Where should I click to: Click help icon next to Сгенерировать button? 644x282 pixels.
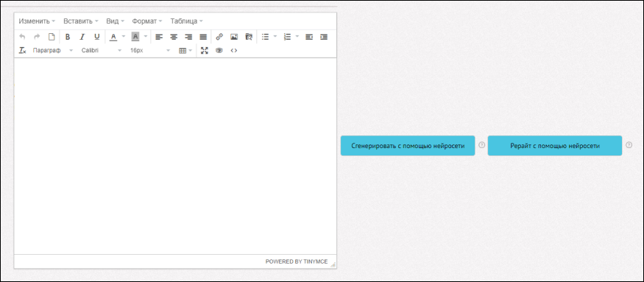pyautogui.click(x=482, y=145)
